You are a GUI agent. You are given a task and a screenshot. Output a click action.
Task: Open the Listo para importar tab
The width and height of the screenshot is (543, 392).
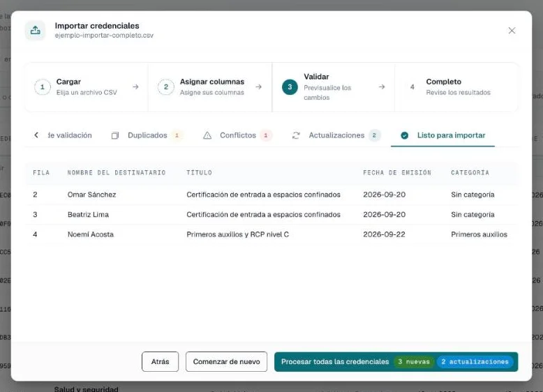[442, 135]
